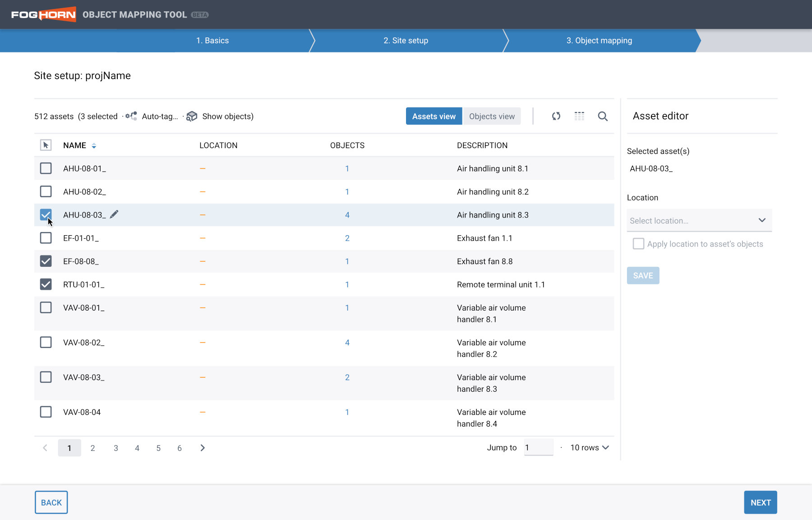Check the VAV-08-01_ row checkbox
The image size is (812, 520).
[46, 307]
